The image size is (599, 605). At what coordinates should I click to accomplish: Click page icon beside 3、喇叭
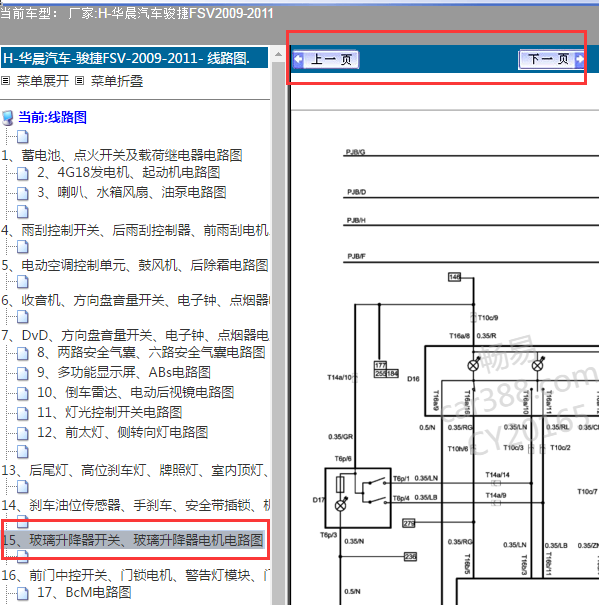point(22,193)
